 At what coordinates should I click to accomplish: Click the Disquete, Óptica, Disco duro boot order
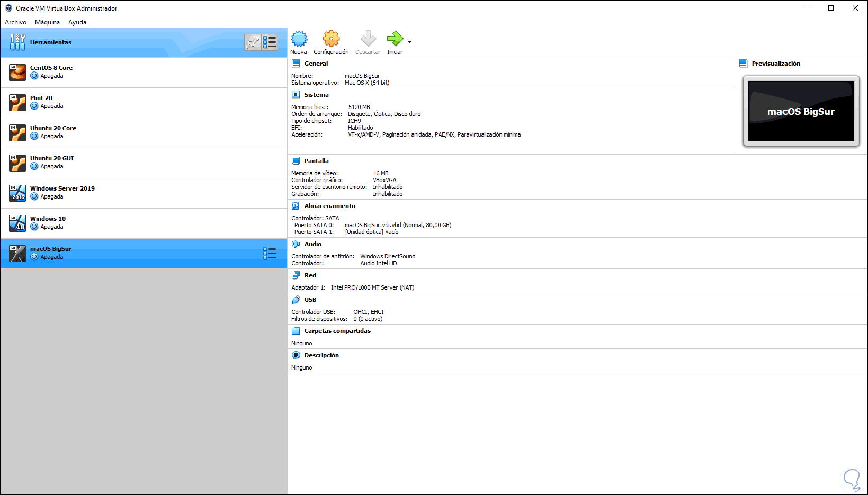tap(384, 114)
